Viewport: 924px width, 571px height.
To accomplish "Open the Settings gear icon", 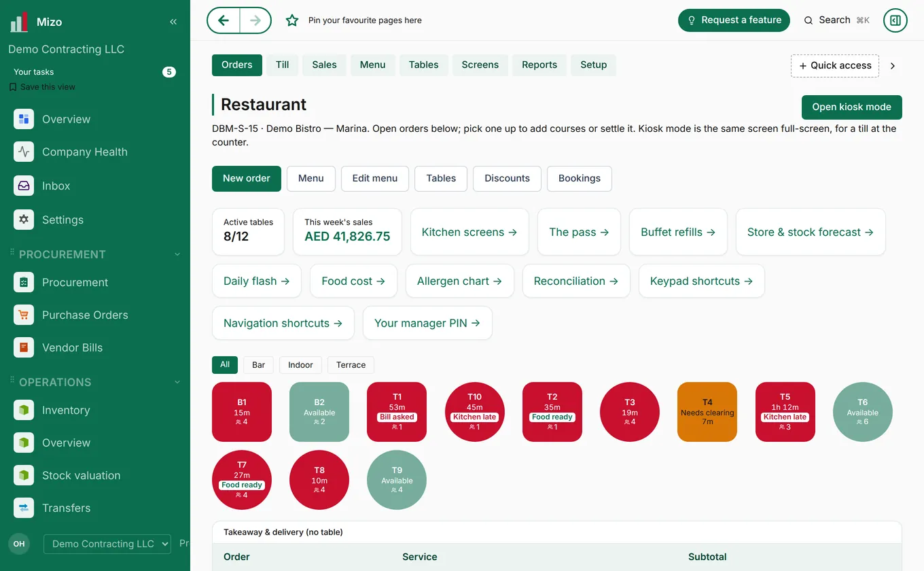I will [24, 220].
